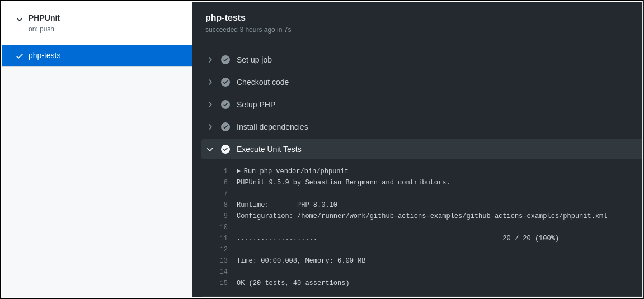
Task: Click log line number 11
Action: (224, 239)
